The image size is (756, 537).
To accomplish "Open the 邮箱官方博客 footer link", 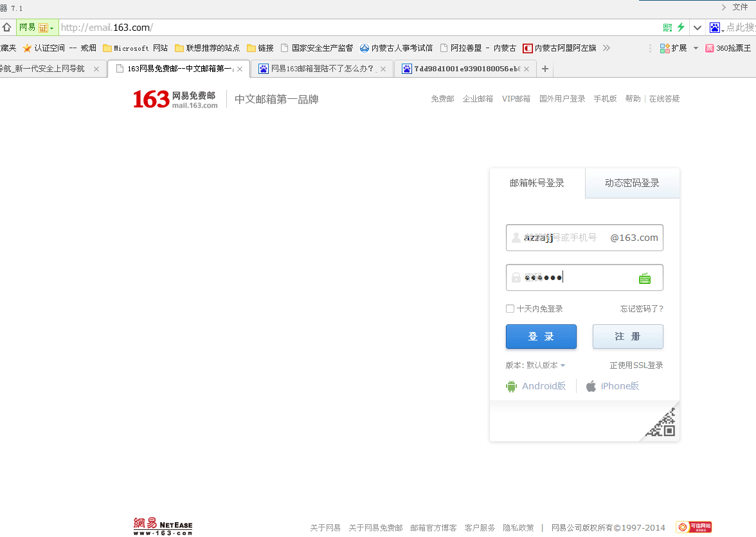I will pyautogui.click(x=433, y=528).
